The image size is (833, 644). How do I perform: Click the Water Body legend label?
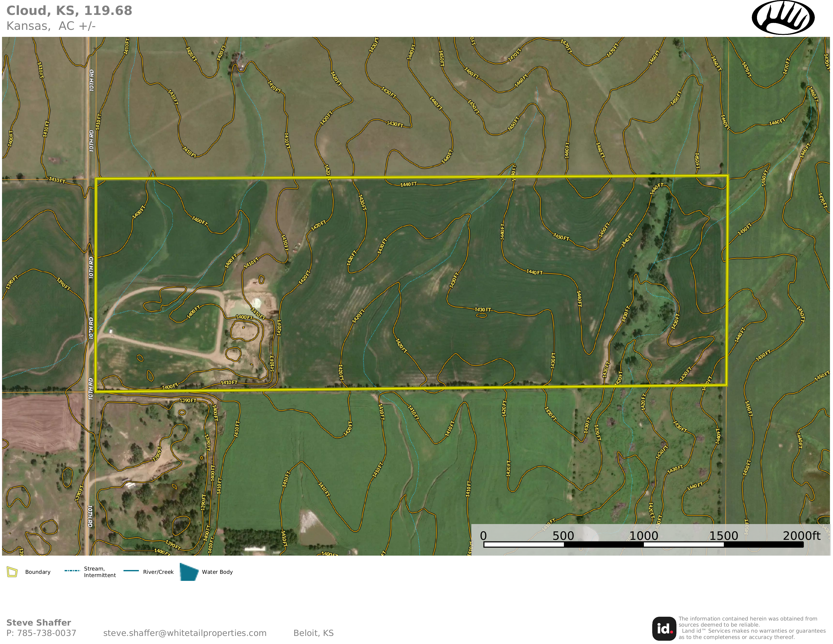[x=217, y=572]
